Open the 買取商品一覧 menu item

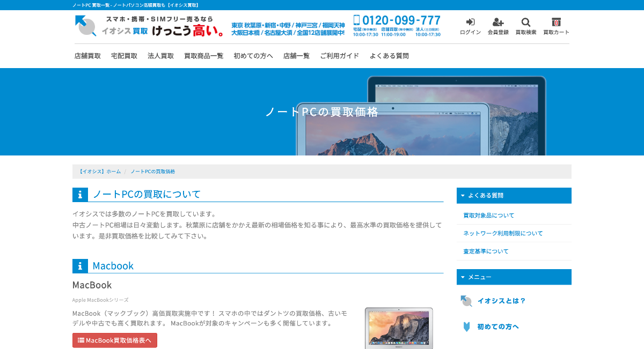[x=204, y=56]
